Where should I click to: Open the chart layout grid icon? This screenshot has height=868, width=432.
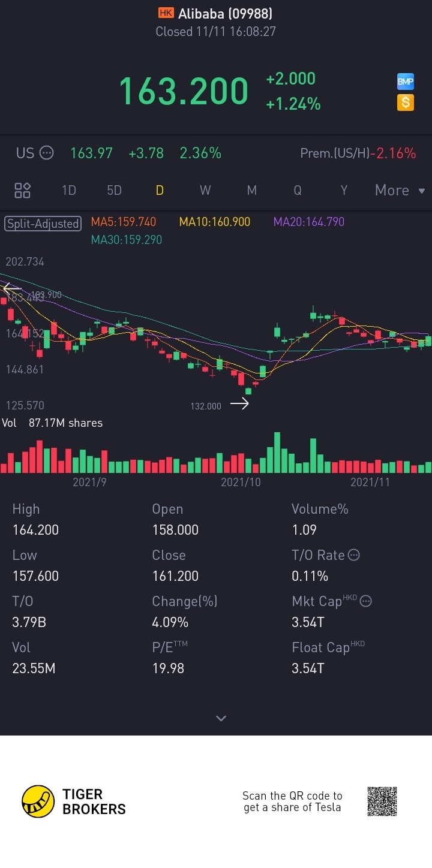[22, 191]
